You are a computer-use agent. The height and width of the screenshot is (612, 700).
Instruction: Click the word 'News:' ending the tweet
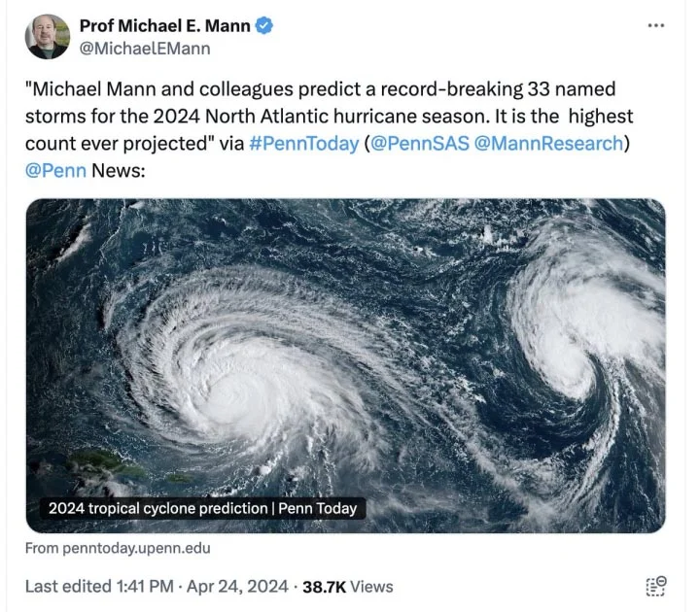point(118,171)
